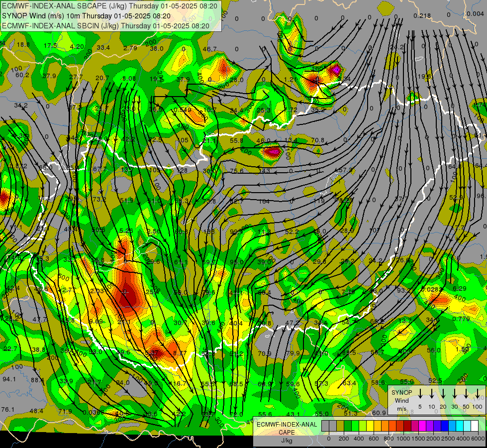Click the map value "143"
The width and height of the screenshot is (487, 448).
[x=264, y=171]
